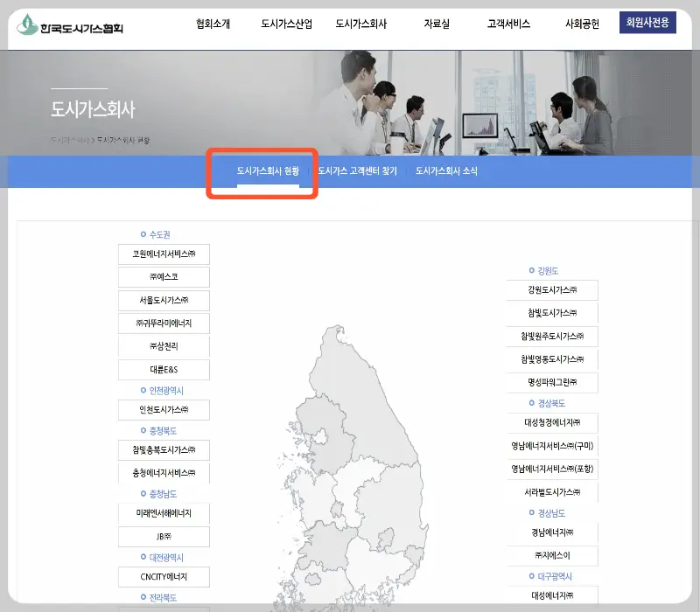The image size is (700, 612).
Task: Open 서라벌도시가스㈜ company link
Action: pyautogui.click(x=552, y=492)
